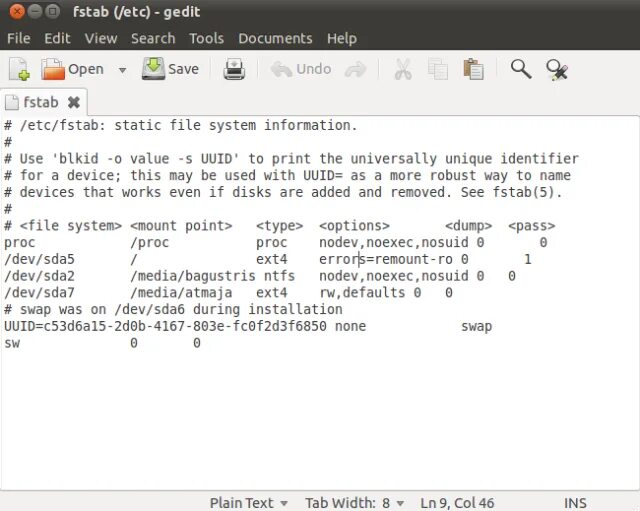Viewport: 640px width, 511px height.
Task: Open the Plain Text language dropdown
Action: (248, 503)
